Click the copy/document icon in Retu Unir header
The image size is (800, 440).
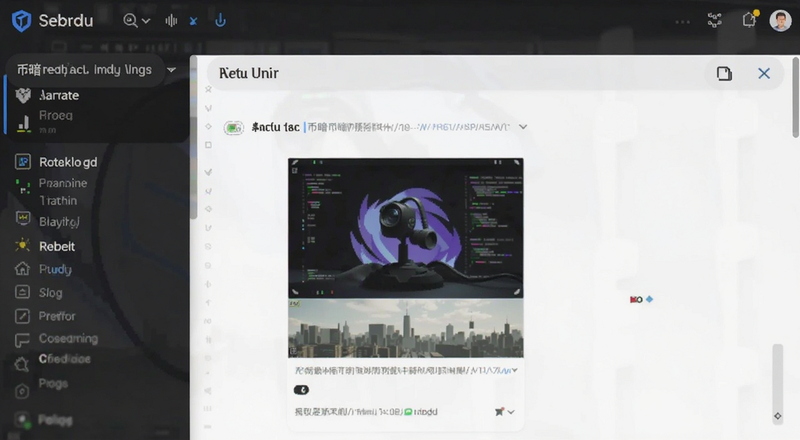[724, 74]
